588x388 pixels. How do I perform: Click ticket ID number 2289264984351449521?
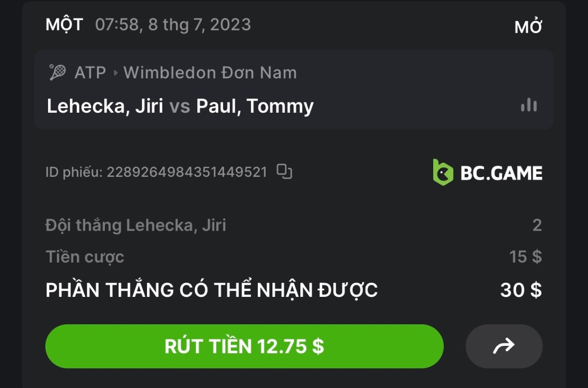pos(187,172)
